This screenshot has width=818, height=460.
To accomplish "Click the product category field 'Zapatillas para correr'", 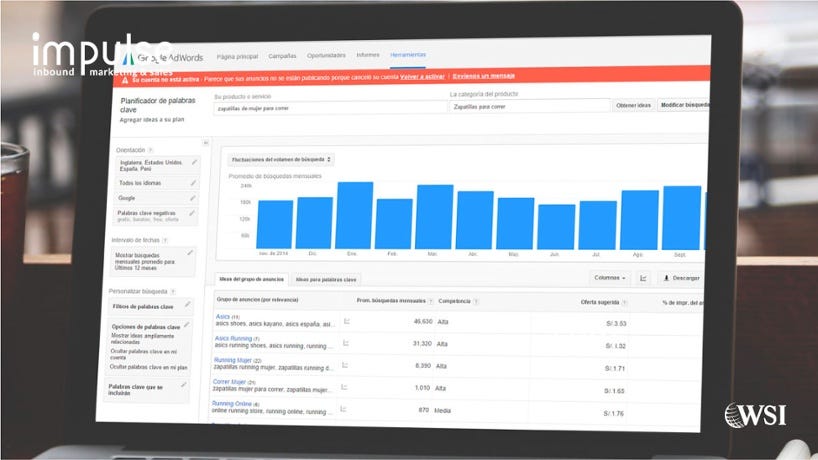I will 530,106.
